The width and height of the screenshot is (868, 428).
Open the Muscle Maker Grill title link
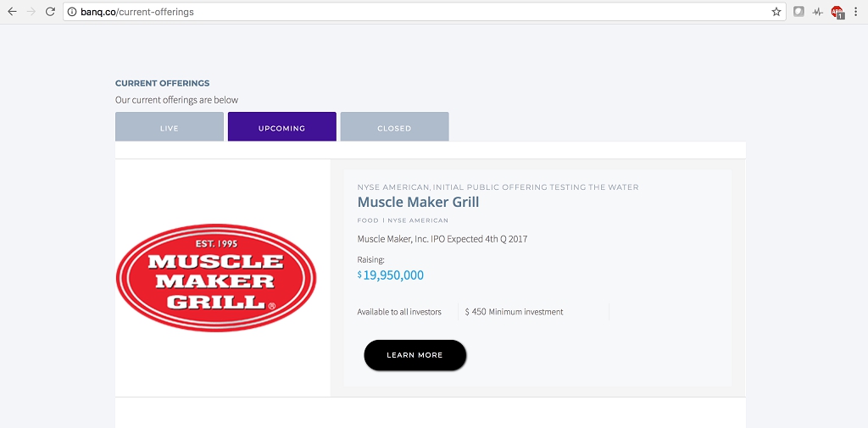click(418, 202)
